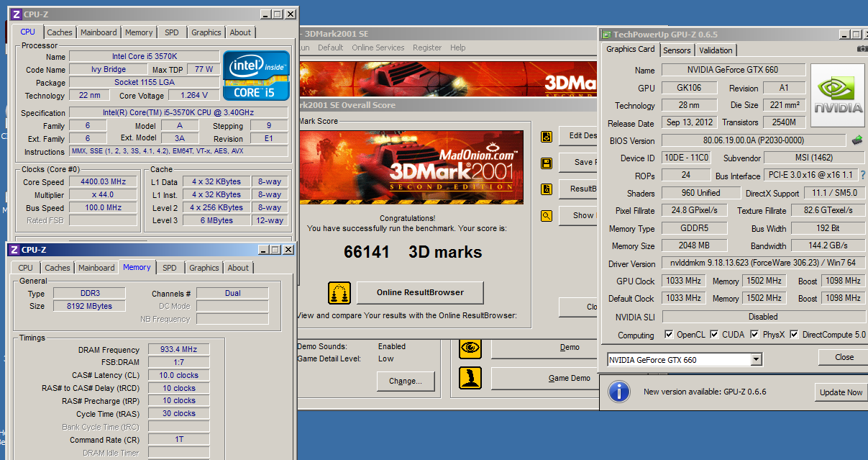Click the GPU-Z title bar app icon
Image resolution: width=868 pixels, height=460 pixels.
coord(606,35)
